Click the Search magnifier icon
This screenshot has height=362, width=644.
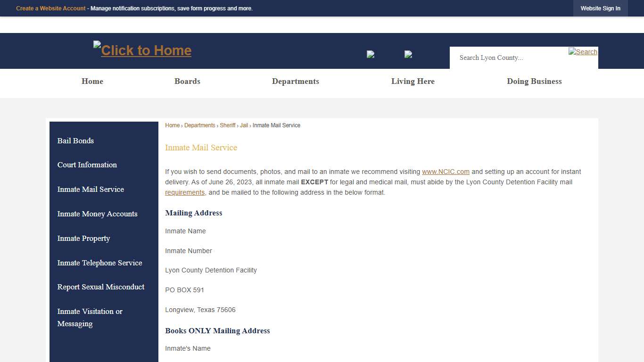[x=583, y=52]
